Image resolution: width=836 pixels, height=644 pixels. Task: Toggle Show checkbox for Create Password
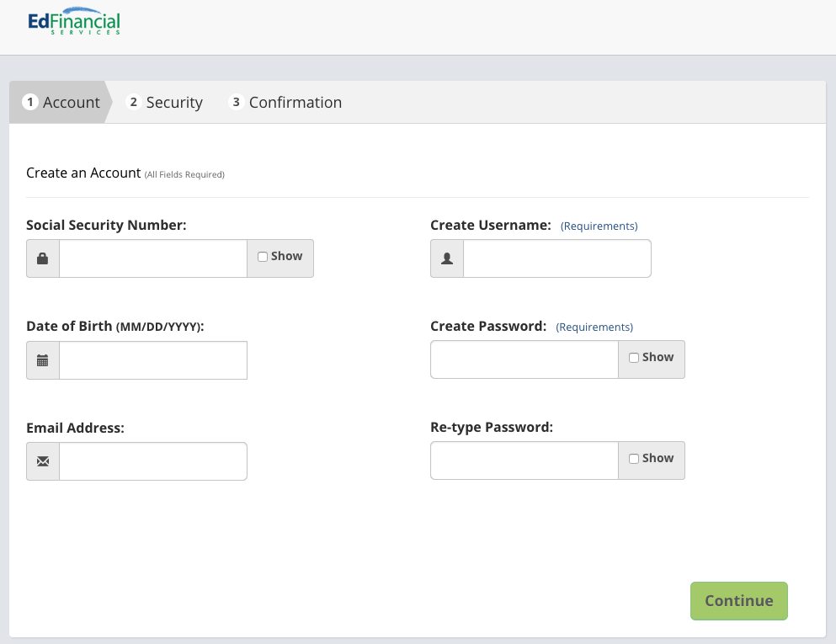[634, 358]
